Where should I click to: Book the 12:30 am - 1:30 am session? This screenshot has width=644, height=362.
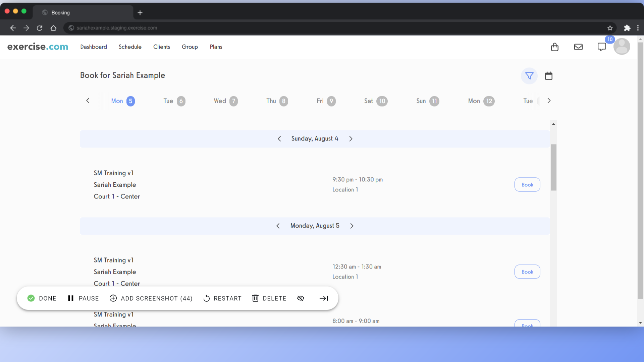(x=527, y=272)
